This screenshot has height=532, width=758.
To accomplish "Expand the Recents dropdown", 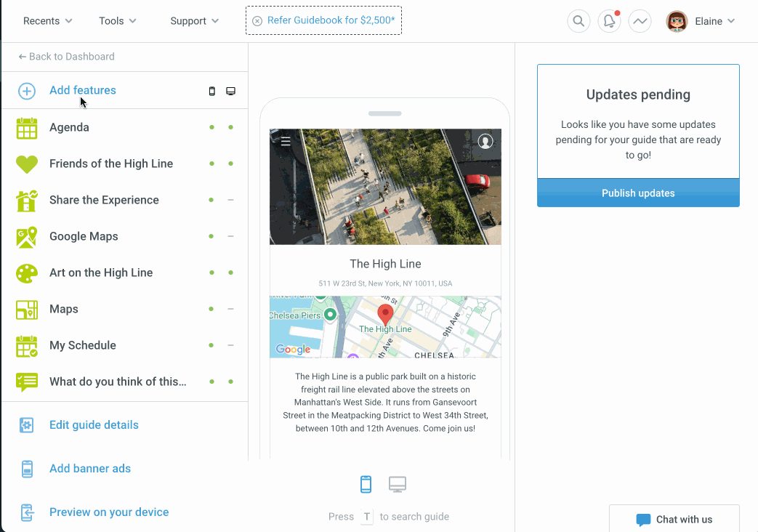I will (47, 21).
